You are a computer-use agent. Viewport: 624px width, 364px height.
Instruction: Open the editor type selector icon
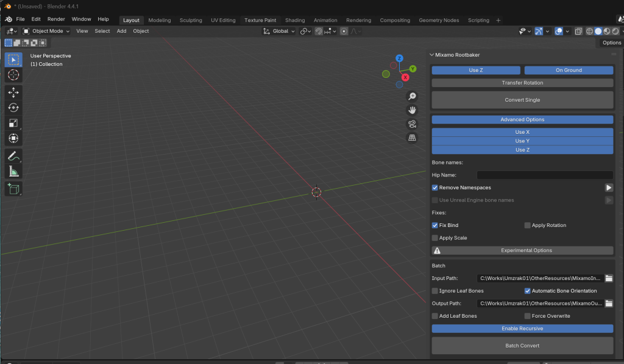pyautogui.click(x=11, y=31)
